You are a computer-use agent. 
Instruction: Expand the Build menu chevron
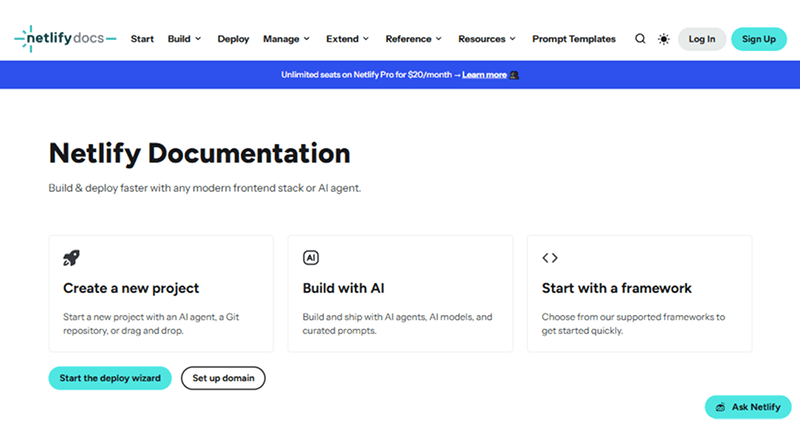[198, 39]
